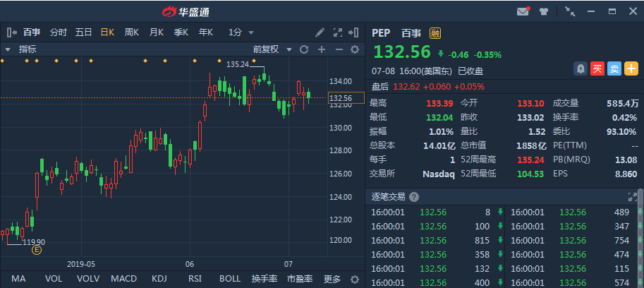This screenshot has height=288, width=644.
Task: Click the earnings E marker on chart
Action: (37, 250)
